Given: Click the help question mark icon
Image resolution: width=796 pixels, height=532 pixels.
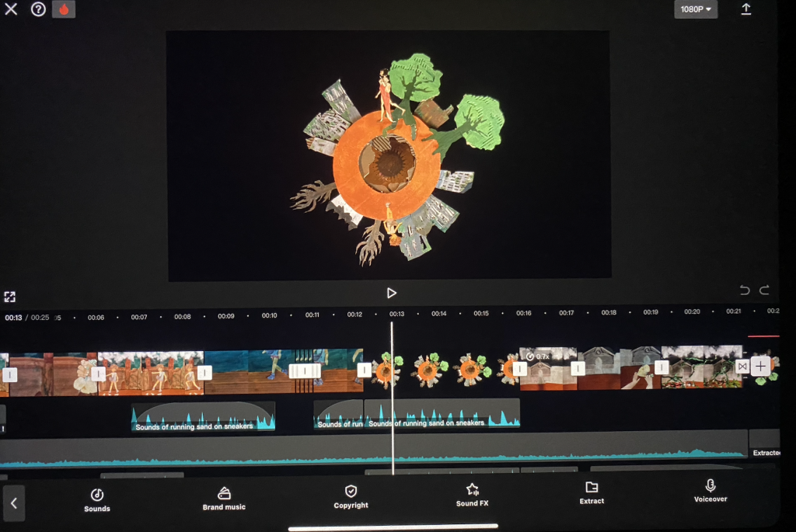Looking at the screenshot, I should (38, 9).
